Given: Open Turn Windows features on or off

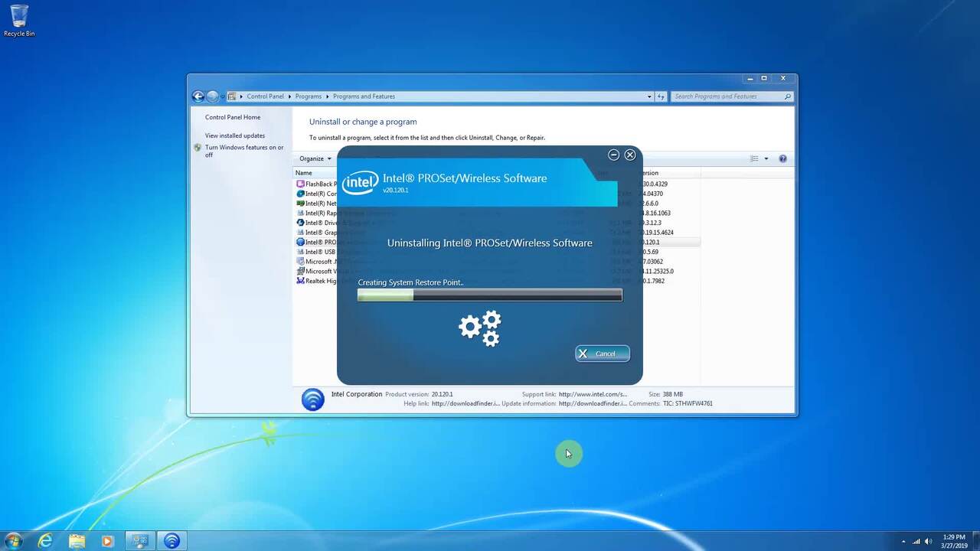Looking at the screenshot, I should point(244,151).
